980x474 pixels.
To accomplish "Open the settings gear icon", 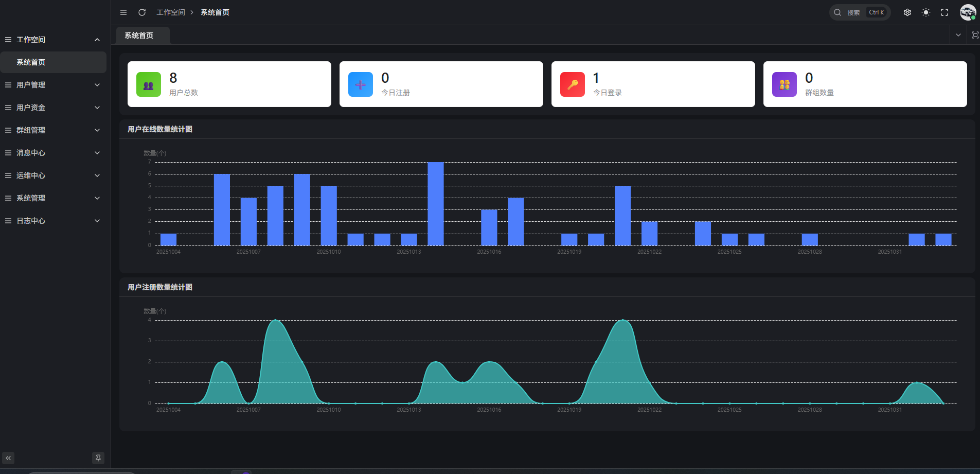I will coord(907,12).
